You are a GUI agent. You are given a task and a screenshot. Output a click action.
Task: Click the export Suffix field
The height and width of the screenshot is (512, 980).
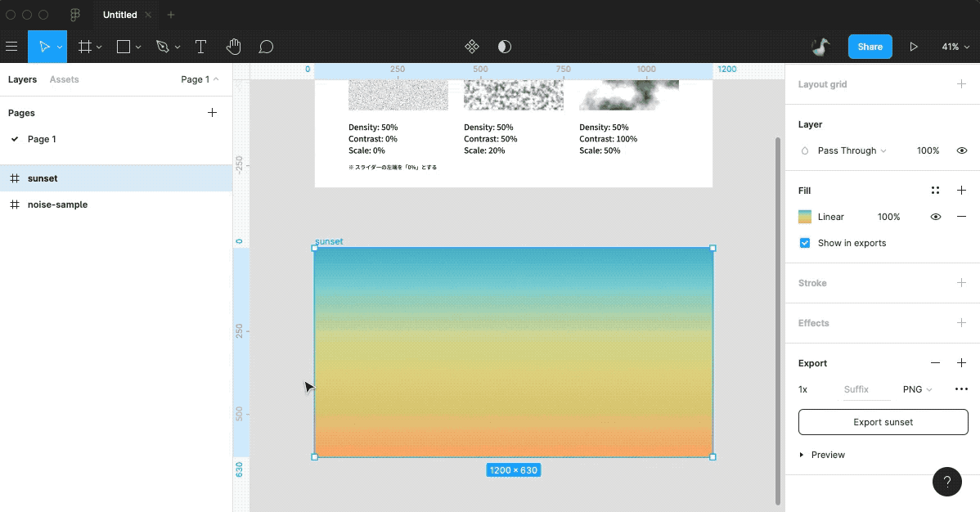coord(866,389)
